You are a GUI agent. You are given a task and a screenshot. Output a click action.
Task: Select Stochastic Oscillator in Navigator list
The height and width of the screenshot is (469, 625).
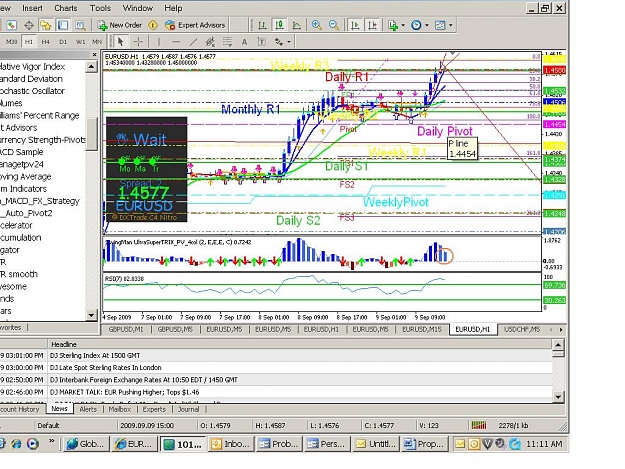[32, 91]
